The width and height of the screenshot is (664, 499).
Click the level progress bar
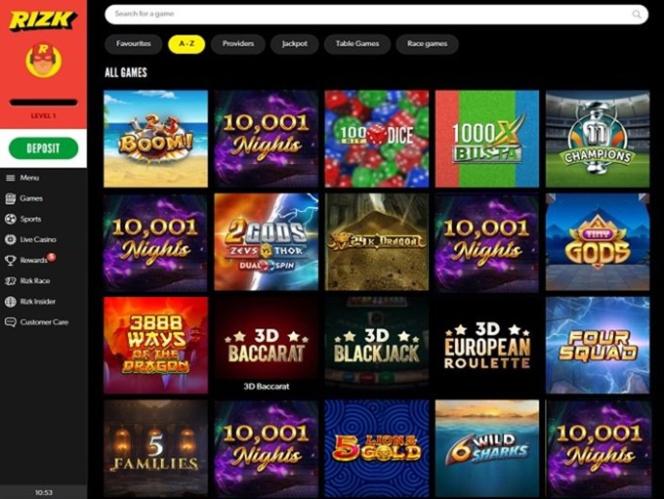point(43,102)
